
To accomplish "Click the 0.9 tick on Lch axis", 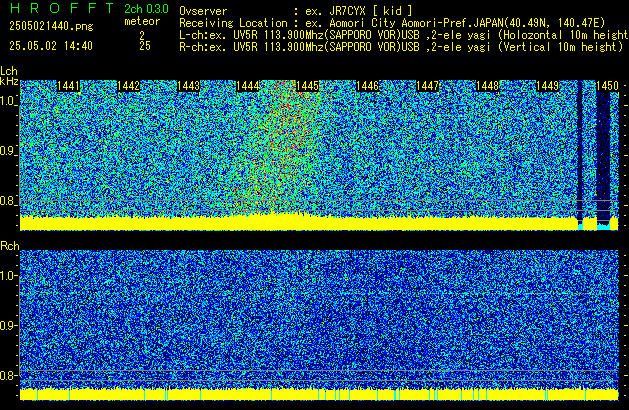I will 8,151.
